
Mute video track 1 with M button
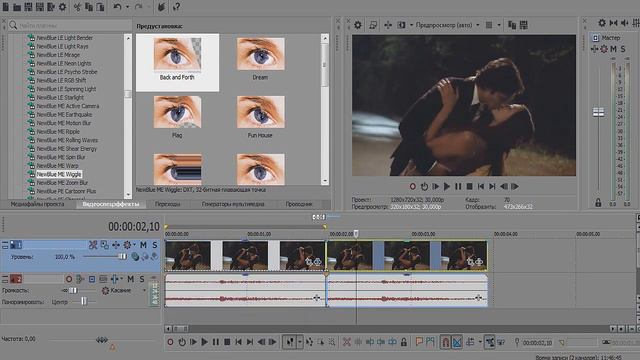tap(143, 245)
